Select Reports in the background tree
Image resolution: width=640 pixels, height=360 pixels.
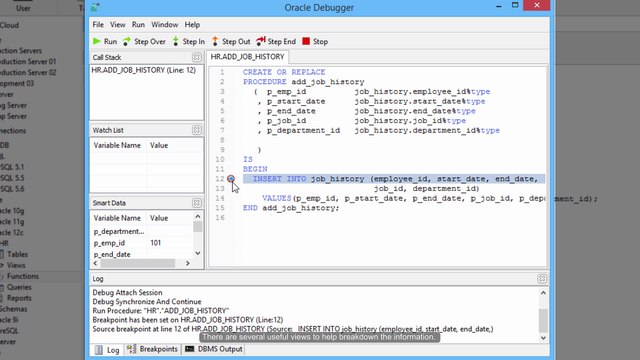pos(19,298)
